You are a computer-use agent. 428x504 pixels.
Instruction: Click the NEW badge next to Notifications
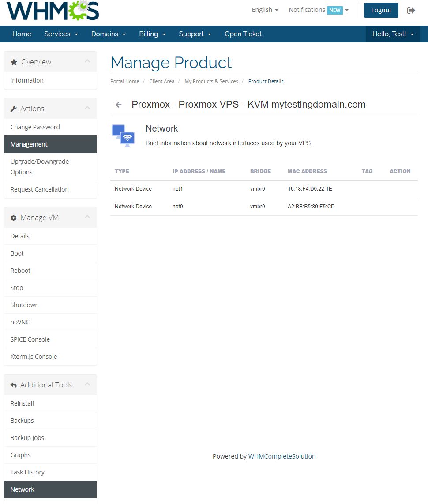(334, 10)
